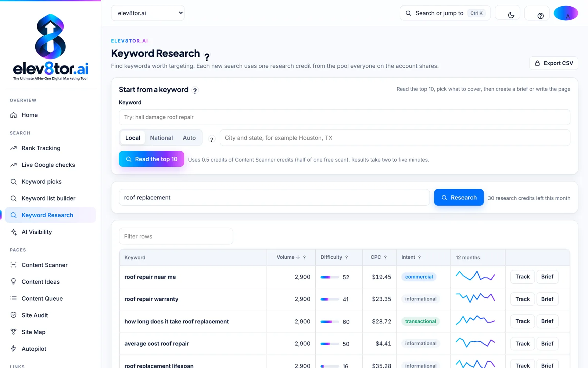Screen dimensions: 588x368
Task: Show help for Start from a keyword
Action: click(x=195, y=91)
